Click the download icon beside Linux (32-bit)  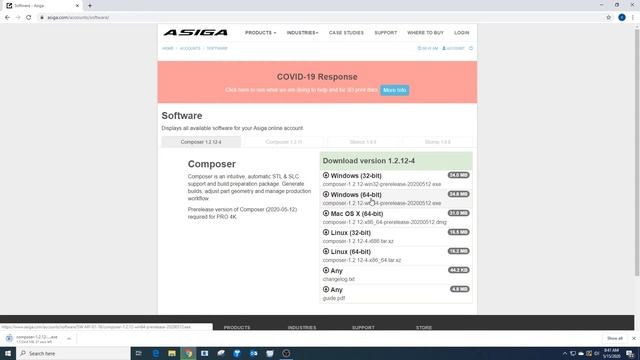pos(326,232)
